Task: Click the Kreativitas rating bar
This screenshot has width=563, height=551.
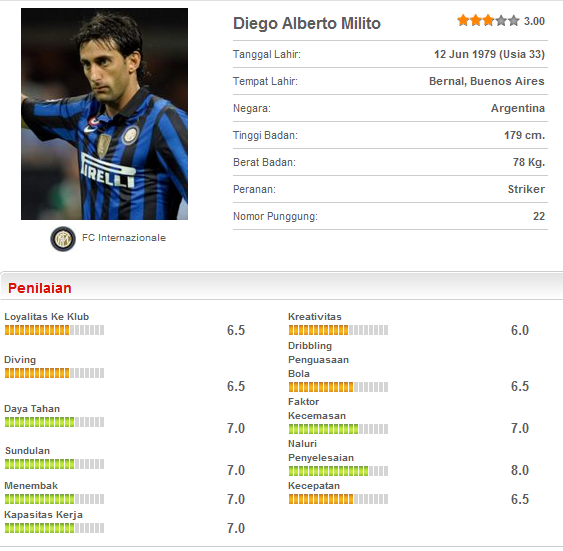Action: point(338,330)
